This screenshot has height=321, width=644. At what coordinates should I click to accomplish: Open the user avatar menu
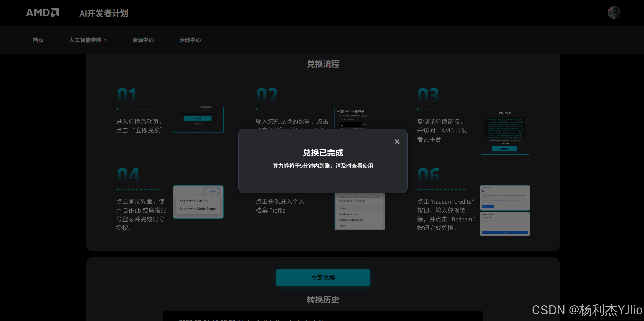pos(614,13)
